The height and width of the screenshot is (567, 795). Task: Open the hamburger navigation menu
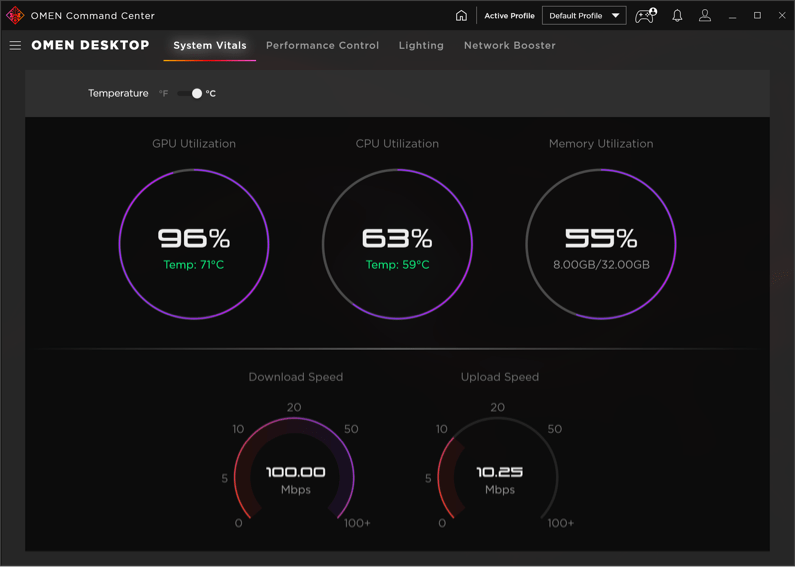(15, 46)
